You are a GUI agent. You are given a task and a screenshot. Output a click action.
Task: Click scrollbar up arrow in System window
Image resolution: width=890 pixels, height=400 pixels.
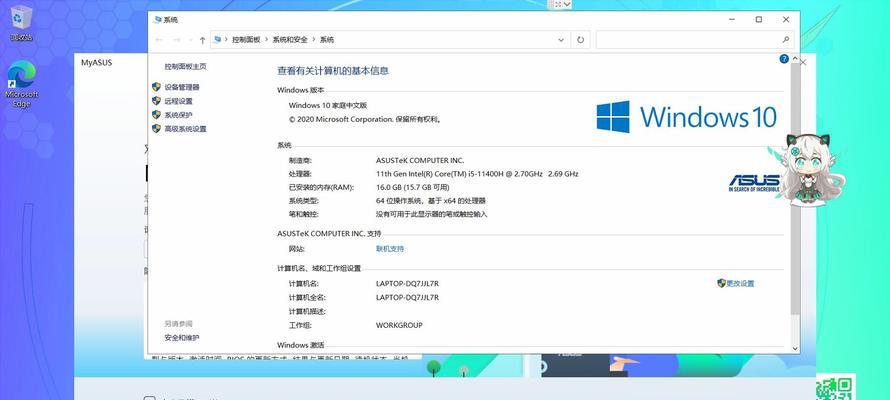click(795, 58)
